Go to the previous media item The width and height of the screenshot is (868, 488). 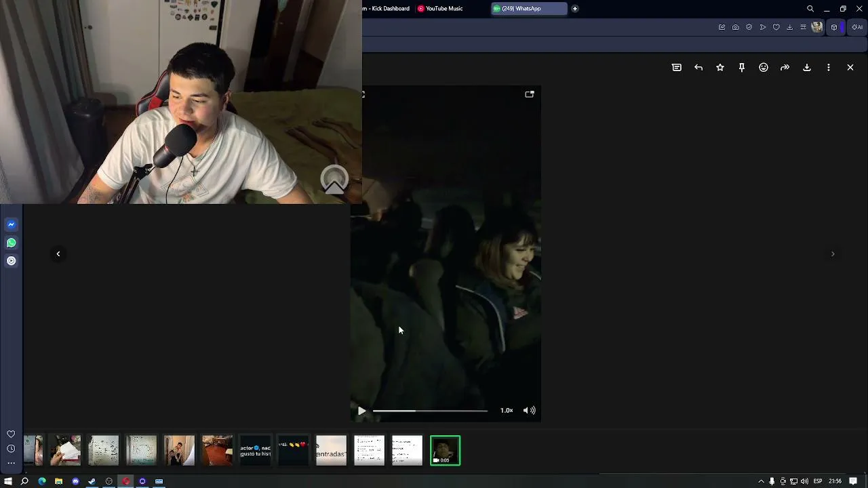[x=58, y=254]
